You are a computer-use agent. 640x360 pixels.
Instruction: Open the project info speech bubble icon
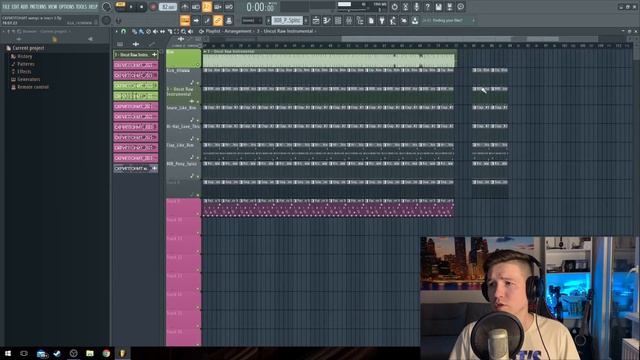[460, 7]
